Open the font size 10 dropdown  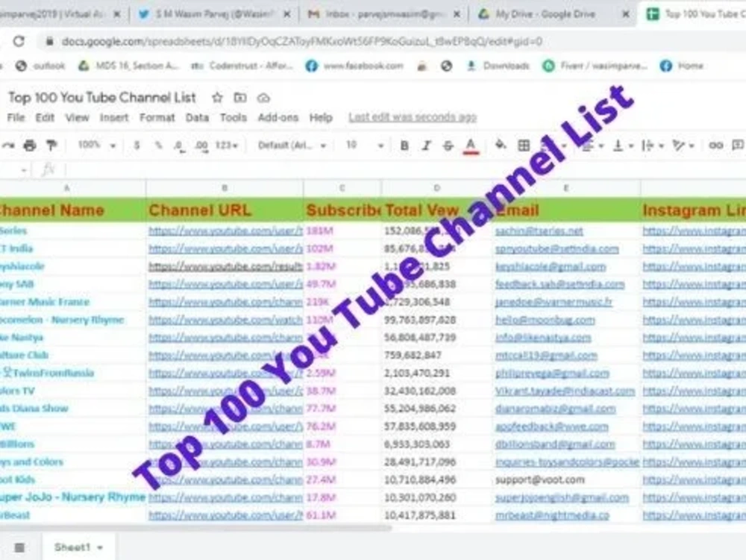pyautogui.click(x=365, y=145)
